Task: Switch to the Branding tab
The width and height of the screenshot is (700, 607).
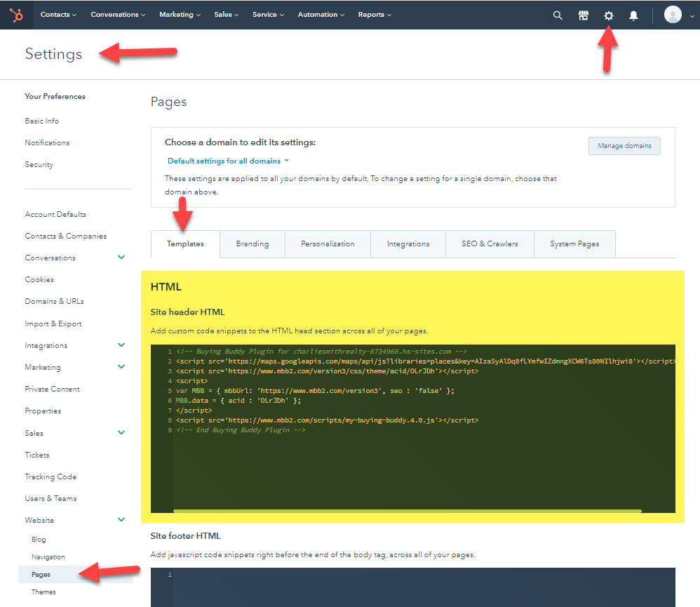Action: [x=253, y=244]
